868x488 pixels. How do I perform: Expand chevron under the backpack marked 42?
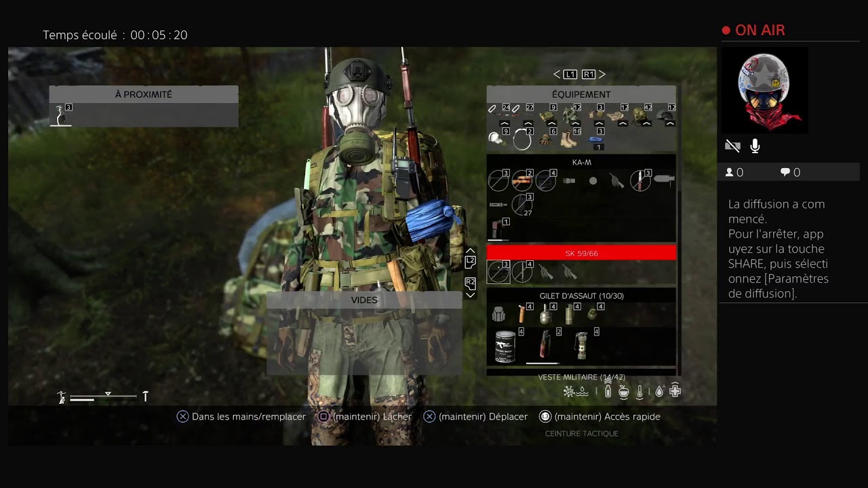646,123
